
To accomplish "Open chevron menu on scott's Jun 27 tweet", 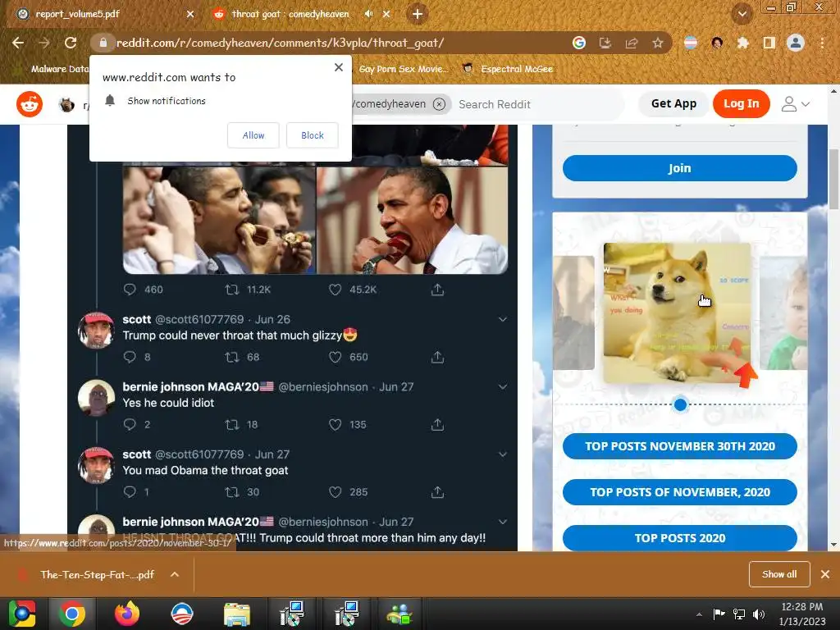I will click(503, 454).
